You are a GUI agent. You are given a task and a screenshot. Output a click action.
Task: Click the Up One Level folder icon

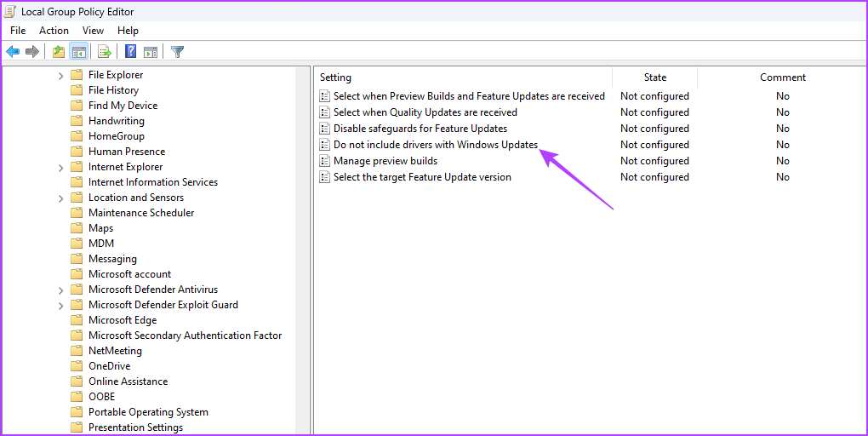pos(58,52)
